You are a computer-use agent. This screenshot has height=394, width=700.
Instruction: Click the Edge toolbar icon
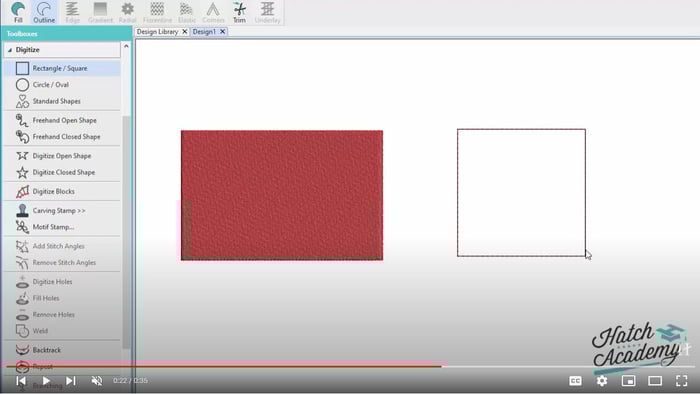pyautogui.click(x=72, y=12)
